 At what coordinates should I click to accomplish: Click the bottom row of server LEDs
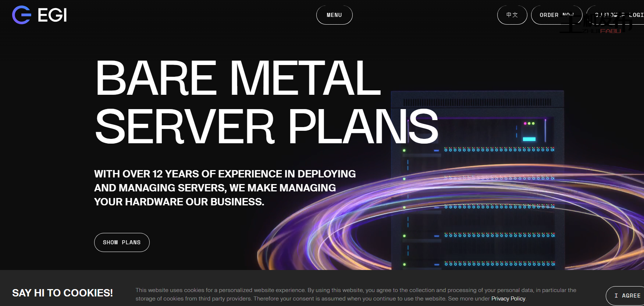coord(499,264)
